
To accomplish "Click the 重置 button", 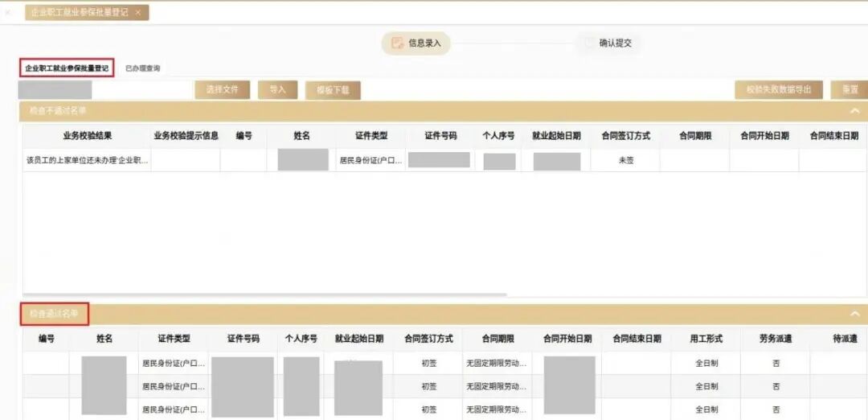I will tap(850, 90).
